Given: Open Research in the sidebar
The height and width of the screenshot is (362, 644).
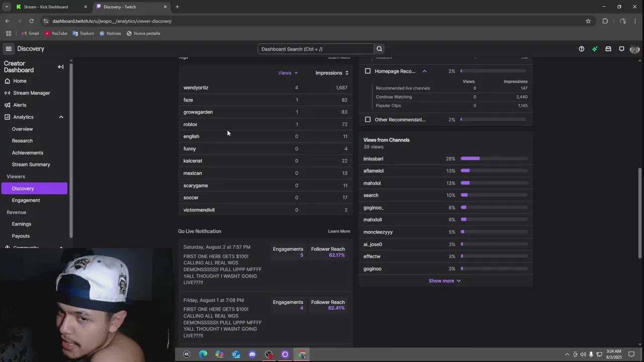Looking at the screenshot, I should [x=22, y=141].
